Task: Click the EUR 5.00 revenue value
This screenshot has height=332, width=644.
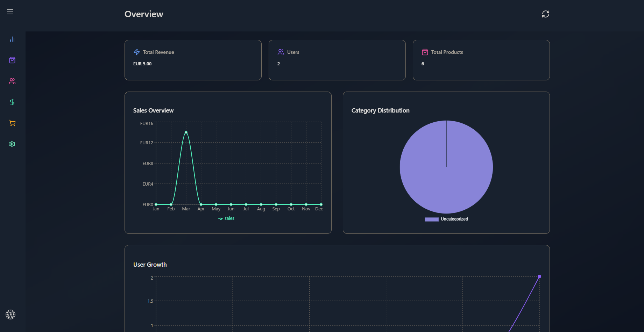Action: pyautogui.click(x=142, y=64)
